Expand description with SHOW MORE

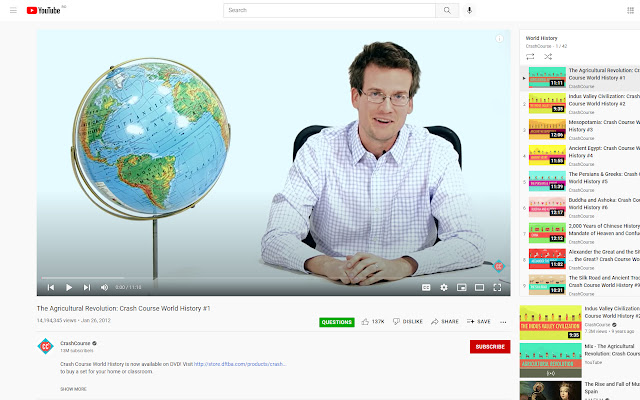[73, 389]
